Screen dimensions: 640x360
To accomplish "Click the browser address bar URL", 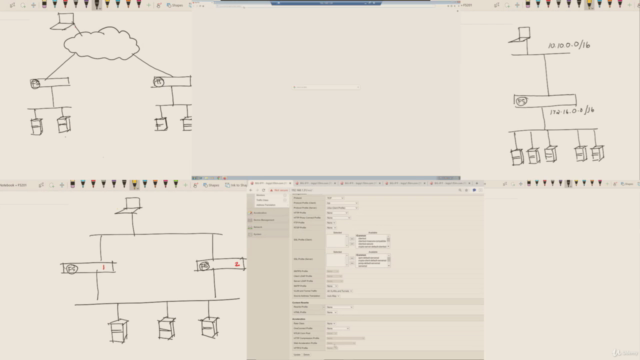I will (x=302, y=190).
